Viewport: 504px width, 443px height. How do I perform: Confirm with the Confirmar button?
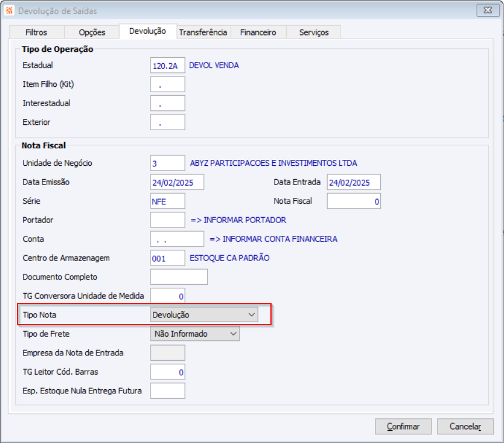coord(404,426)
